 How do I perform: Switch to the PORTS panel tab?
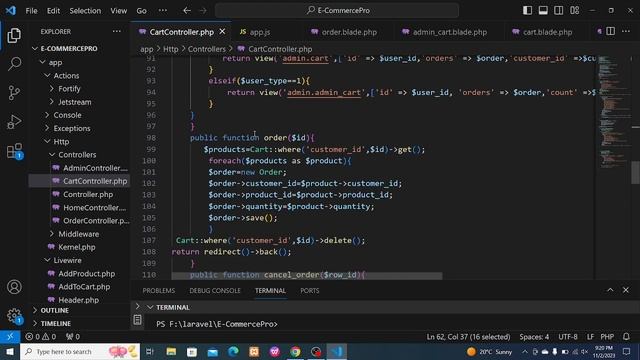tap(310, 291)
